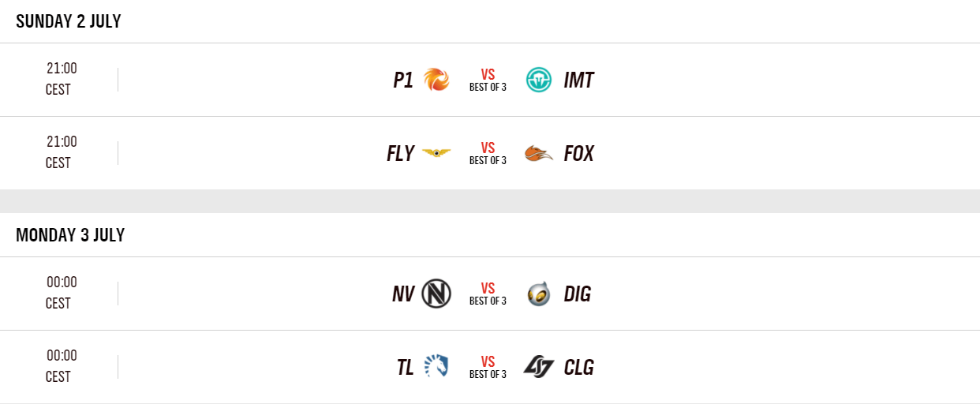The image size is (980, 404).
Task: Click the CLG team name
Action: (578, 367)
